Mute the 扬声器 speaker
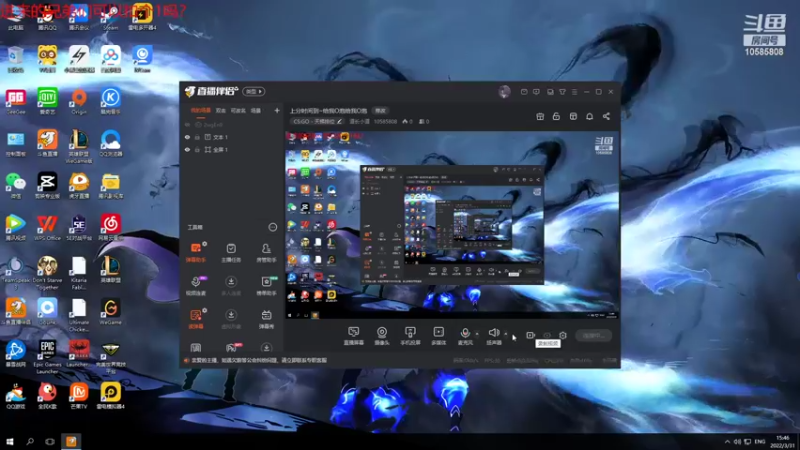Screen dimensions: 800x450 click(493, 336)
